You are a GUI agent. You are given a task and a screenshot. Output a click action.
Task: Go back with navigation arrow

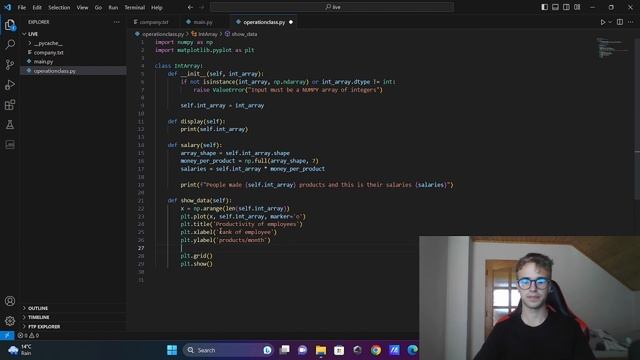click(190, 7)
